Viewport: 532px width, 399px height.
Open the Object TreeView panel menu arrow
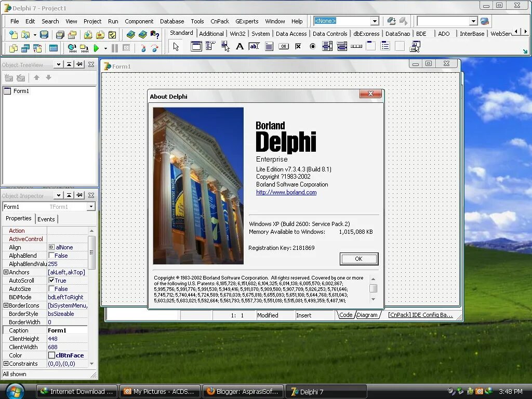[59, 64]
